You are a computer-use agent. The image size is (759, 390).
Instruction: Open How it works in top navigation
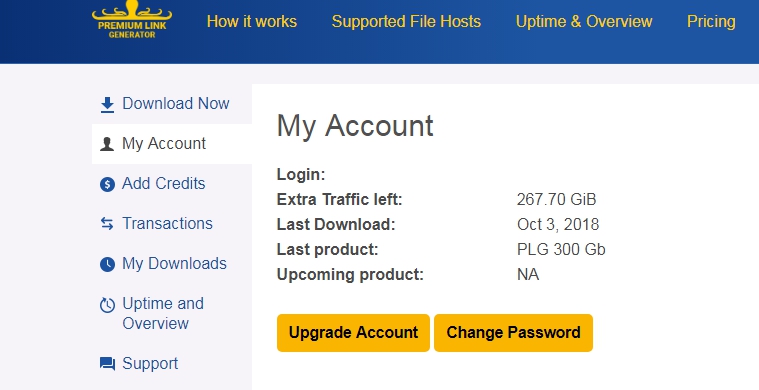(x=252, y=22)
